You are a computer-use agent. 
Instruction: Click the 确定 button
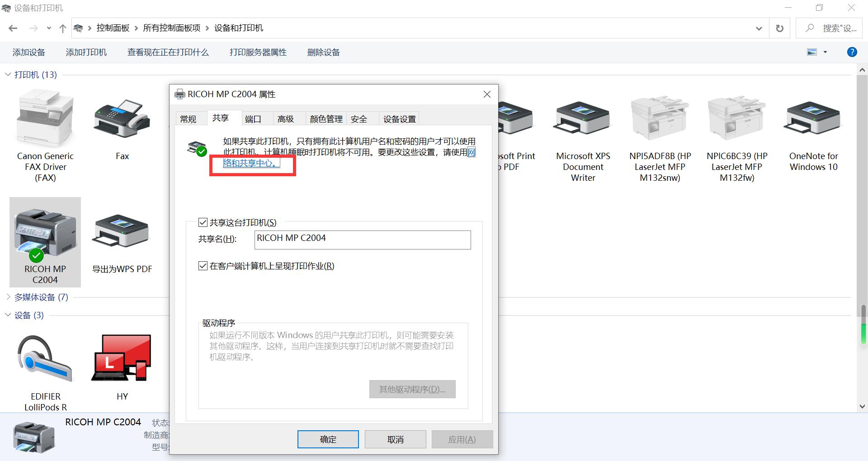pos(327,439)
